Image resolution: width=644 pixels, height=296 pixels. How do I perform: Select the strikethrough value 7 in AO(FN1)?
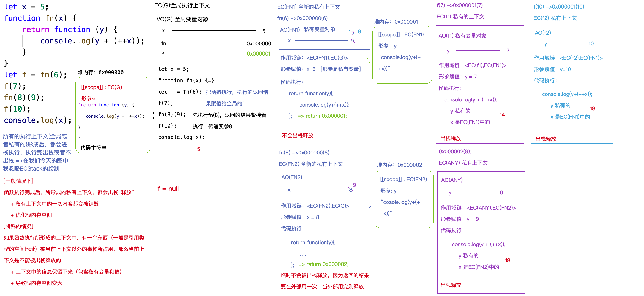pos(353,33)
